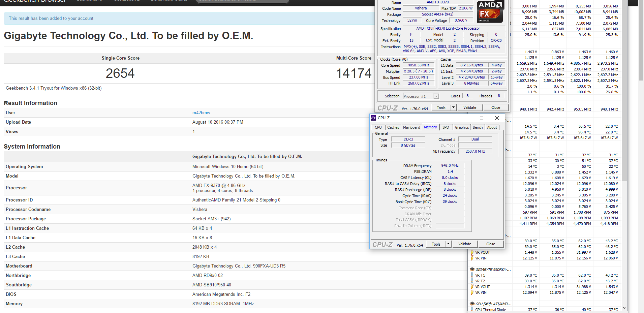Open the SPD tab in CPU-Z
The height and width of the screenshot is (313, 644).
coord(446,127)
